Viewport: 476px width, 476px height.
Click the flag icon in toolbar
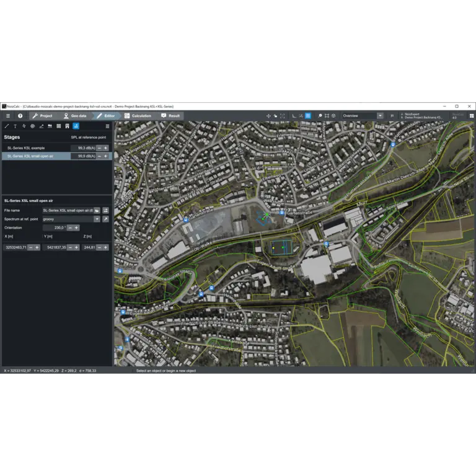392,116
